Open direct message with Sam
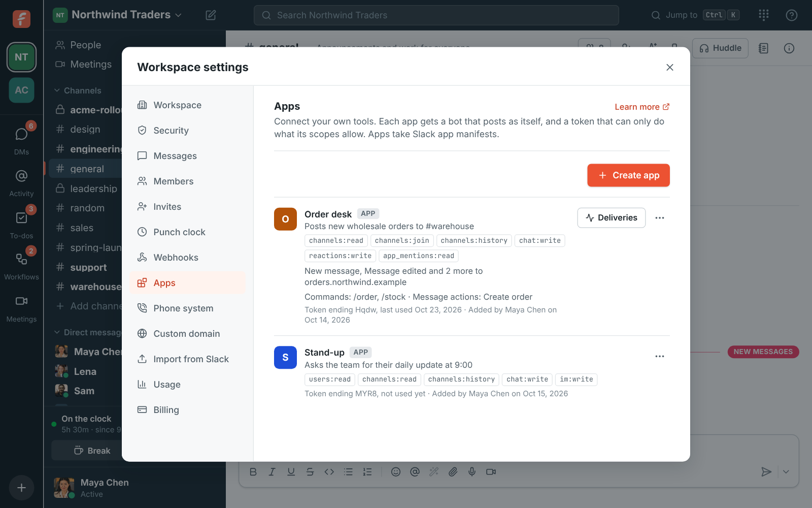This screenshot has height=508, width=812. (x=85, y=391)
